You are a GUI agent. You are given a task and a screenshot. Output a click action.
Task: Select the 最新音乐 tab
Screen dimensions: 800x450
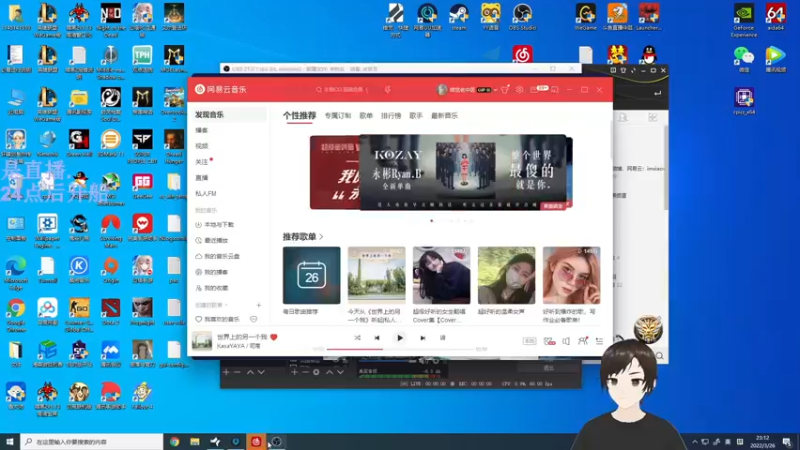444,116
